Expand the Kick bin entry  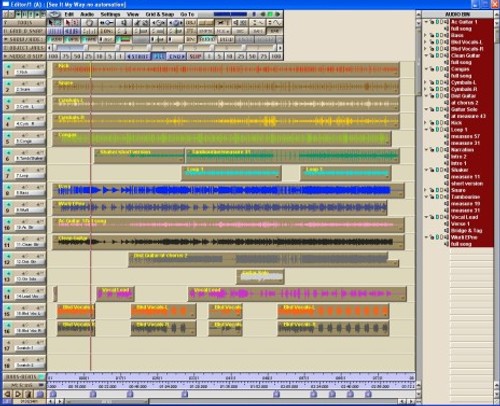[x=426, y=123]
